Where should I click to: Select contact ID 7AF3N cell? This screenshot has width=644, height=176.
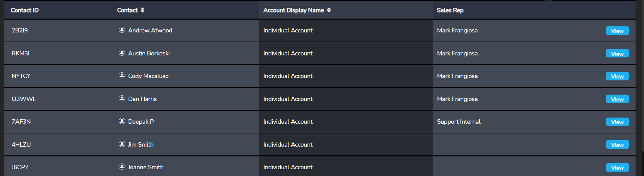[21, 122]
